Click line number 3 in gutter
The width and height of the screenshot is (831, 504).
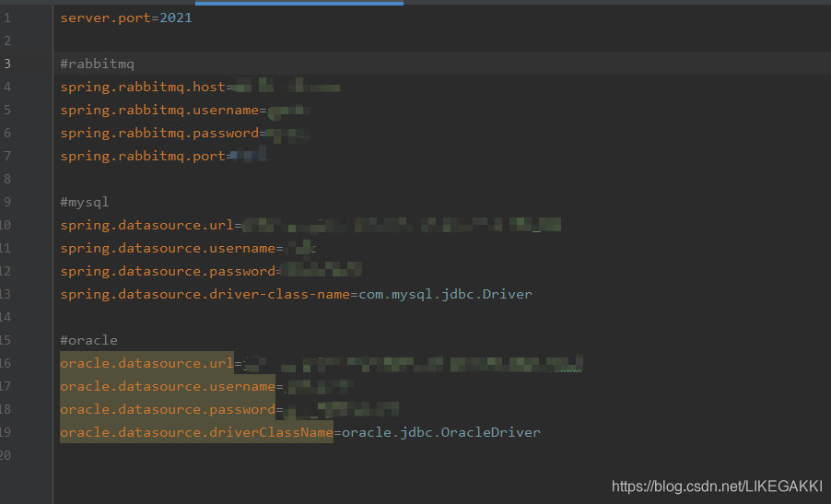(7, 64)
